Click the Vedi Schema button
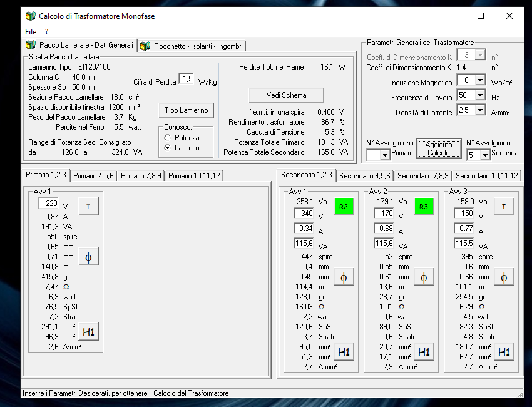Screen dimensions: 532x407 tap(286, 95)
